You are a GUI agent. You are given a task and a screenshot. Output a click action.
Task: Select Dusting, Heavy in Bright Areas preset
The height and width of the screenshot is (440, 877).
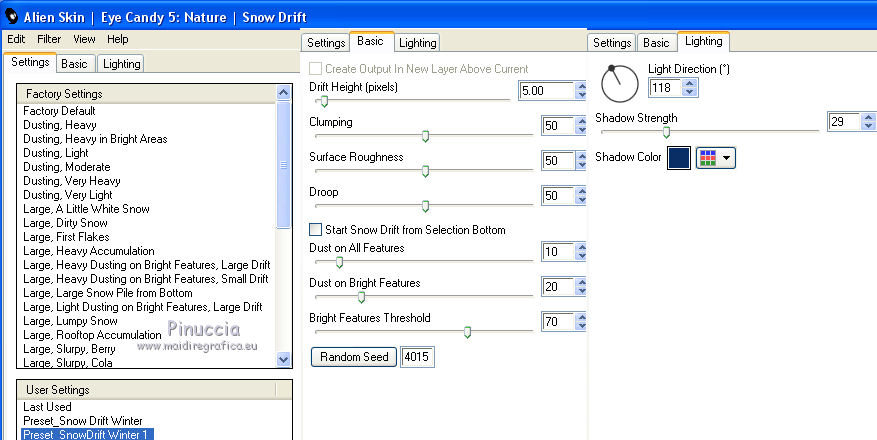[x=95, y=139]
